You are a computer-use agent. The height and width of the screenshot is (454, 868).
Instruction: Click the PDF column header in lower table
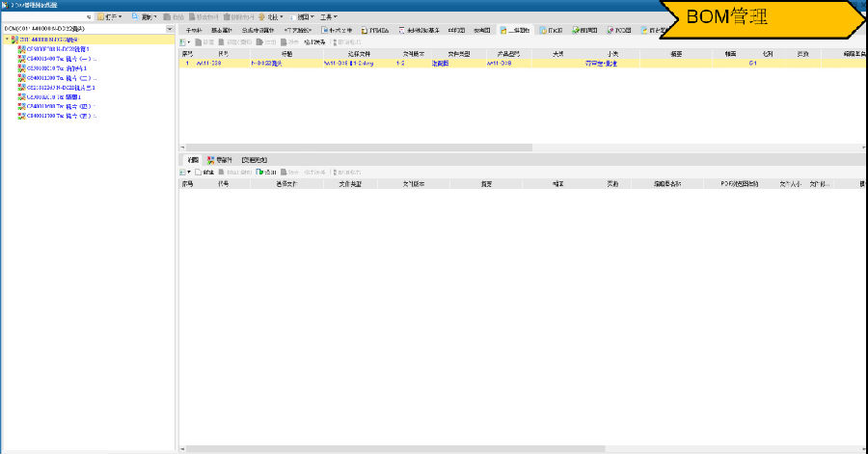click(739, 184)
